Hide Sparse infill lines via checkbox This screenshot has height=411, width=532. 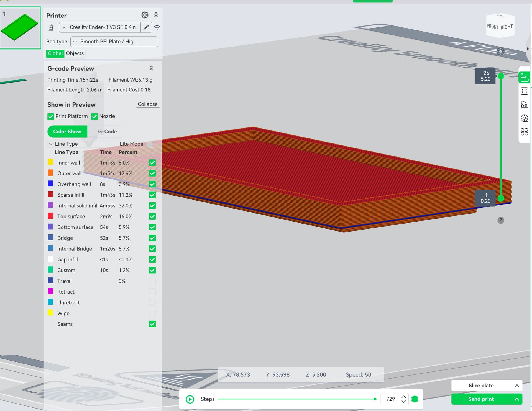[152, 195]
